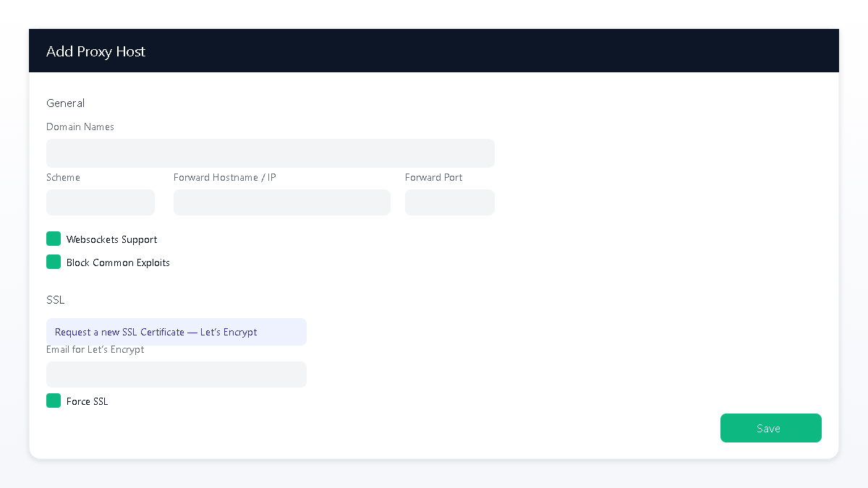Click the Forward Hostname / IP label
Image resolution: width=868 pixels, height=488 pixels.
point(224,177)
